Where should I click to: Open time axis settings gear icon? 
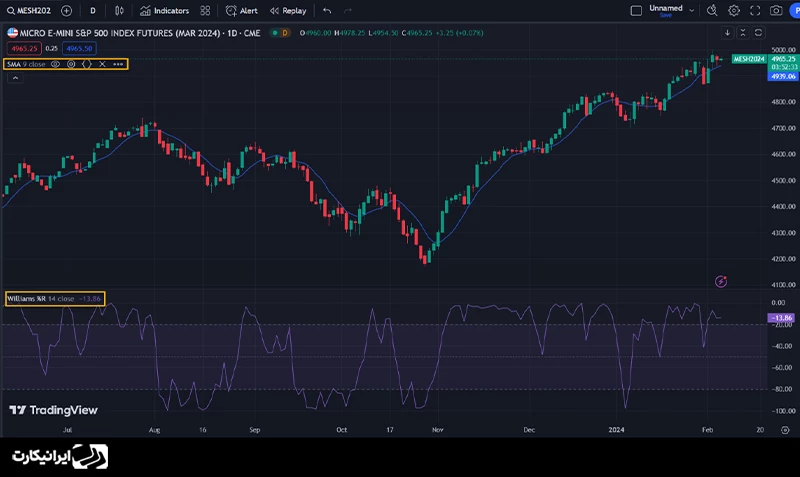tap(785, 430)
